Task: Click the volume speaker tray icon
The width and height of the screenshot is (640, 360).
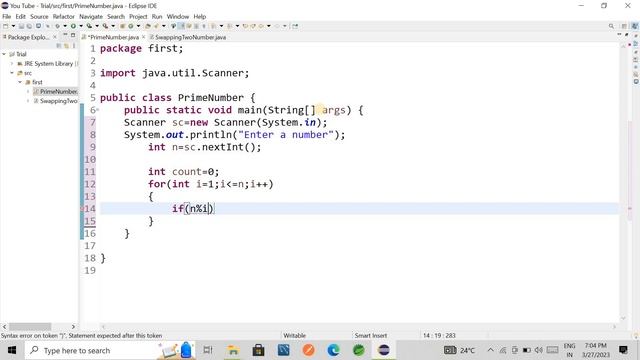Action: pyautogui.click(x=539, y=350)
